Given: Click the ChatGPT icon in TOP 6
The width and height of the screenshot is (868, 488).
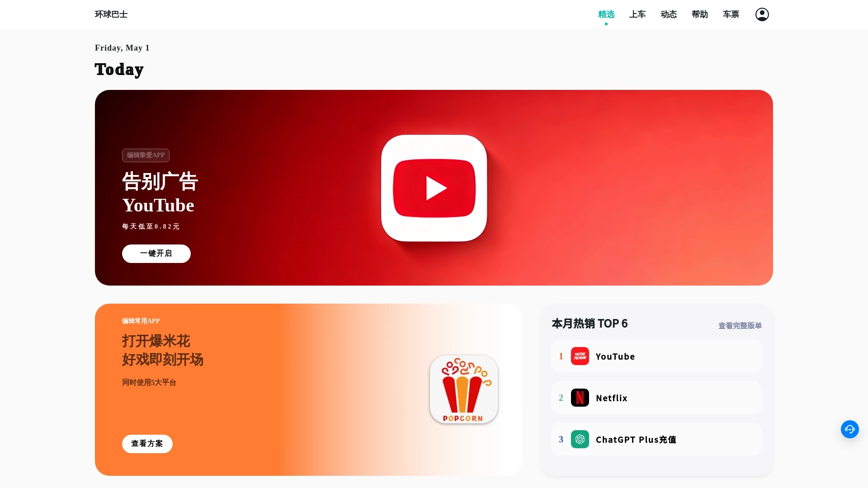Looking at the screenshot, I should coord(580,439).
